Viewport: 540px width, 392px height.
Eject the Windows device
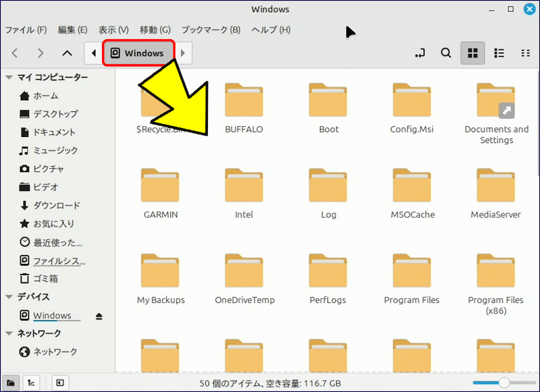click(99, 316)
